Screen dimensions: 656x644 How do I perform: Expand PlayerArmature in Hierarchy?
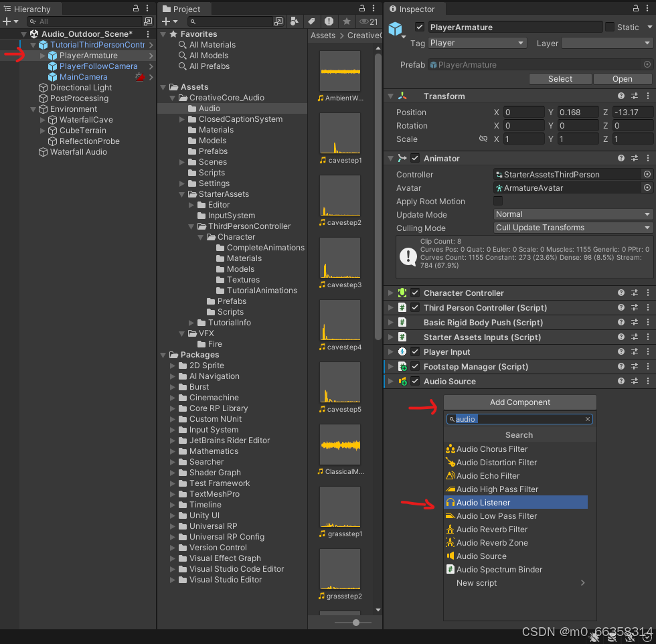(42, 56)
